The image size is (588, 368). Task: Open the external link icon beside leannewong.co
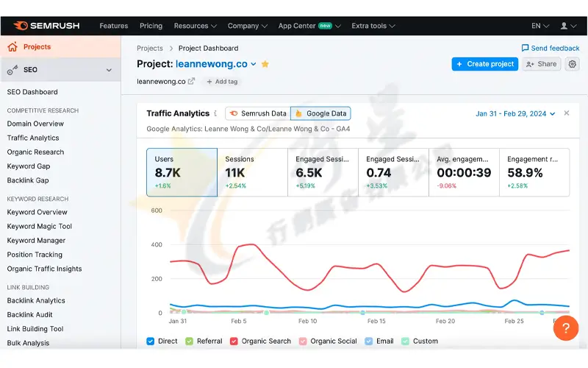click(x=191, y=81)
